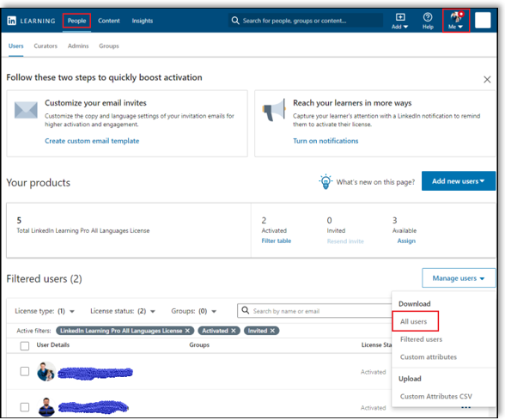Click the LinkedIn Learning logo

31,21
